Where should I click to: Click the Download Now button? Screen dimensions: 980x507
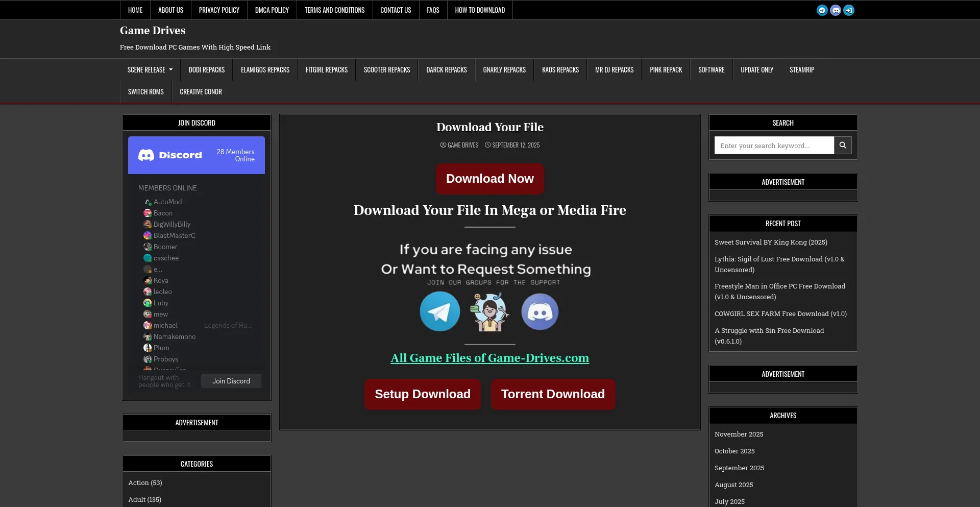coord(489,179)
